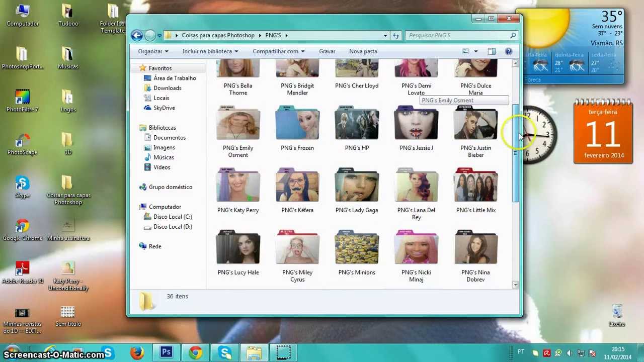Click the search magnifier icon
This screenshot has height=362, width=644.
point(513,35)
